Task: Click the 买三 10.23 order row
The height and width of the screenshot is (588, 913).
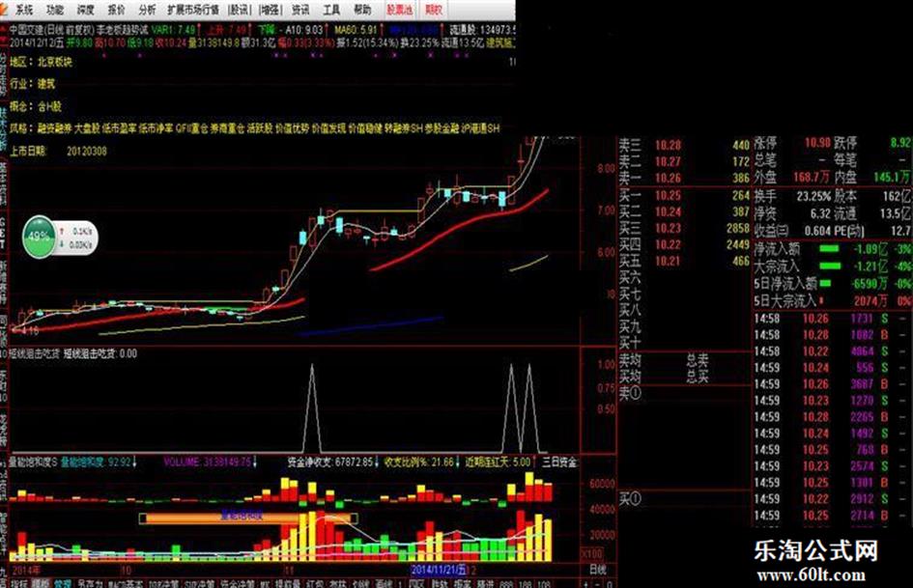Action: click(684, 228)
